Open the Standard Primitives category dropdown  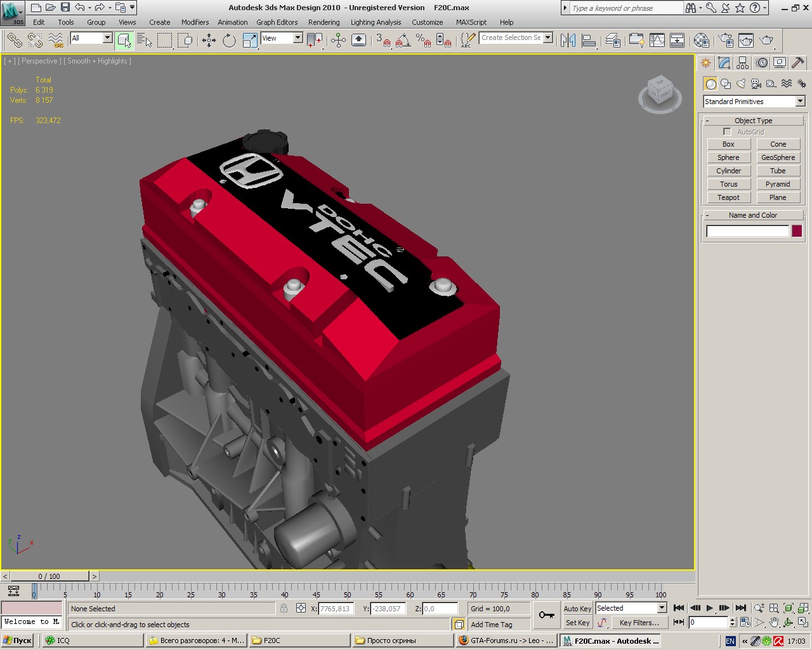coord(754,102)
